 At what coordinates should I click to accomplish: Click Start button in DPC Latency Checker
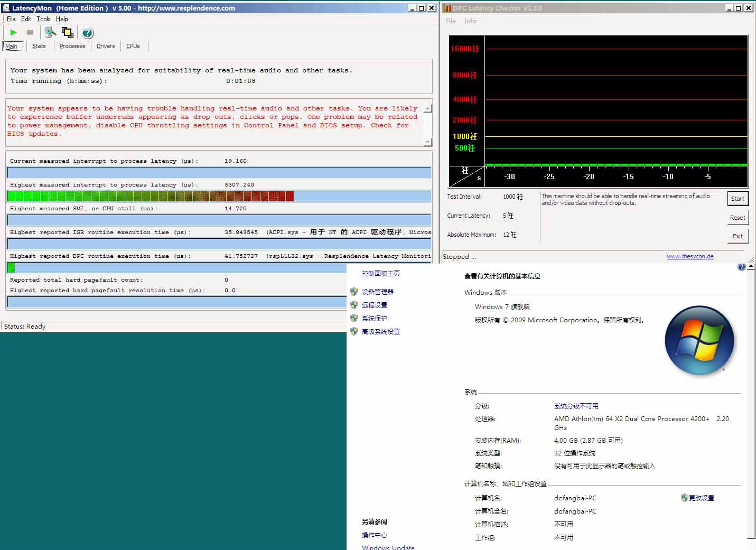click(x=738, y=199)
